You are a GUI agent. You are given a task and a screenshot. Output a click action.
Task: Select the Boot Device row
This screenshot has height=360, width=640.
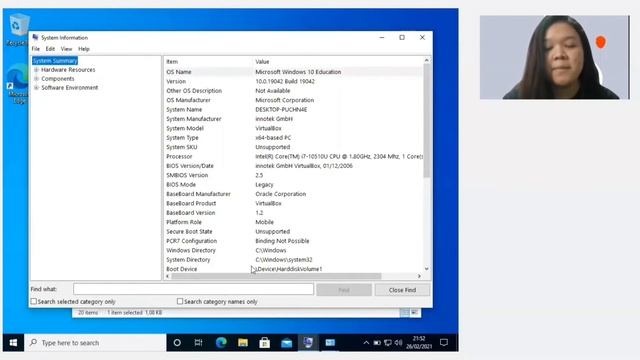click(293, 269)
